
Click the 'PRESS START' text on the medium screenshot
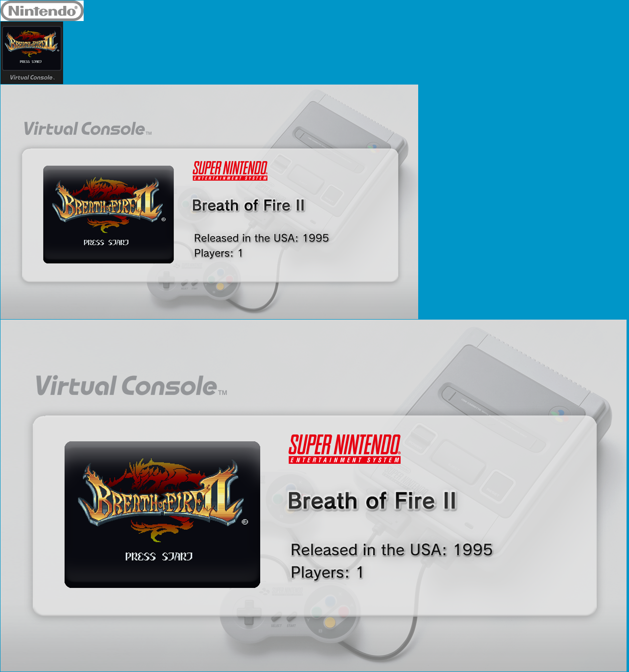pyautogui.click(x=106, y=242)
